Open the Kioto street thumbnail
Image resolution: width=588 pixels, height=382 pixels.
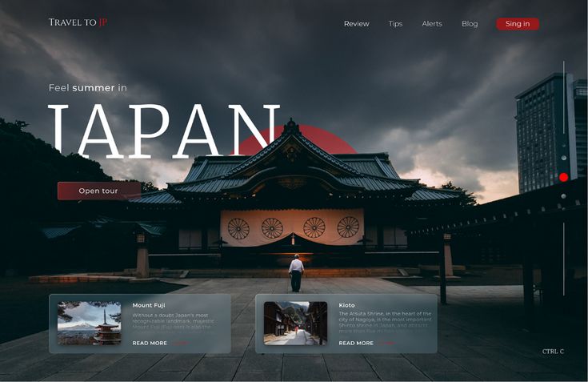point(295,323)
